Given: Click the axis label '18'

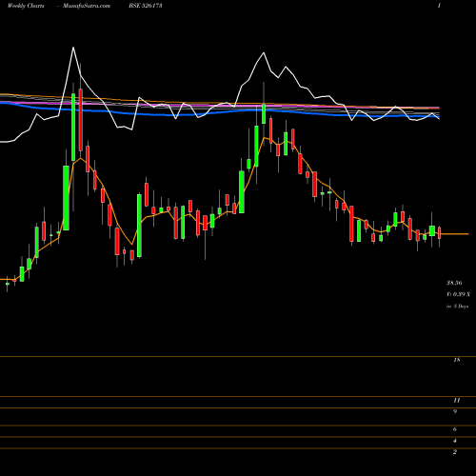Looking at the screenshot, I should pyautogui.click(x=457, y=360).
